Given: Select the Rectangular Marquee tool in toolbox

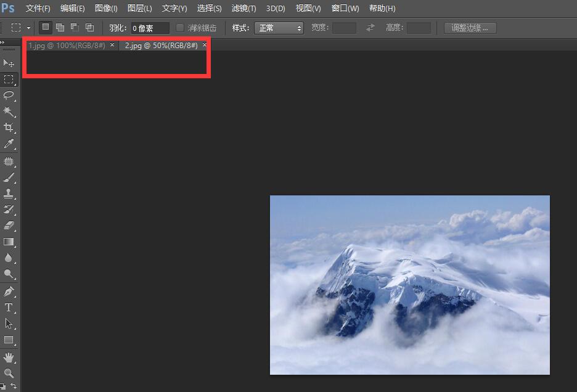Looking at the screenshot, I should (x=9, y=79).
